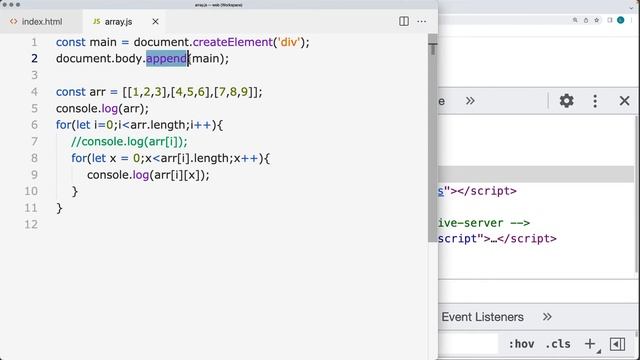Click the inner for loop with let x
This screenshot has height=360, width=640.
pyautogui.click(x=171, y=158)
